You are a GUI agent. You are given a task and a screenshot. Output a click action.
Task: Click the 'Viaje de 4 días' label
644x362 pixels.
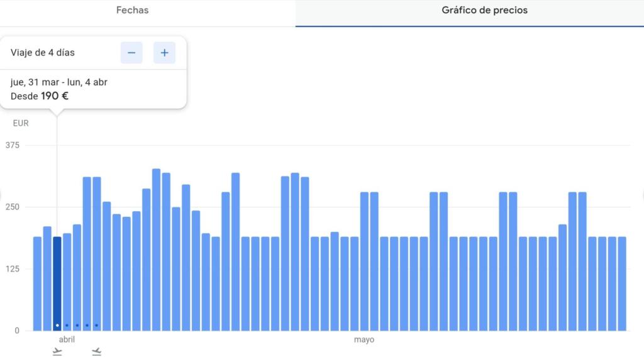click(43, 53)
